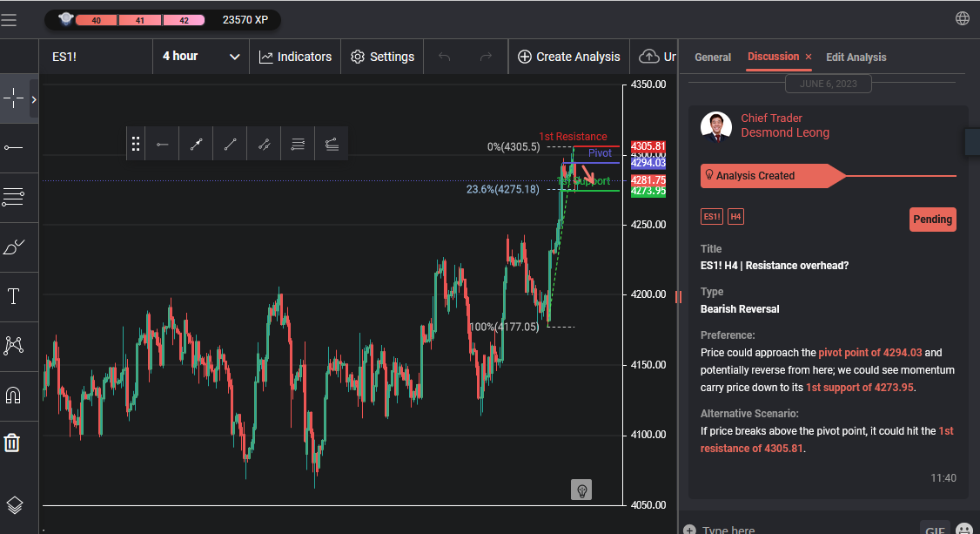This screenshot has width=980, height=534.
Task: Click the undo arrow
Action: [x=445, y=57]
